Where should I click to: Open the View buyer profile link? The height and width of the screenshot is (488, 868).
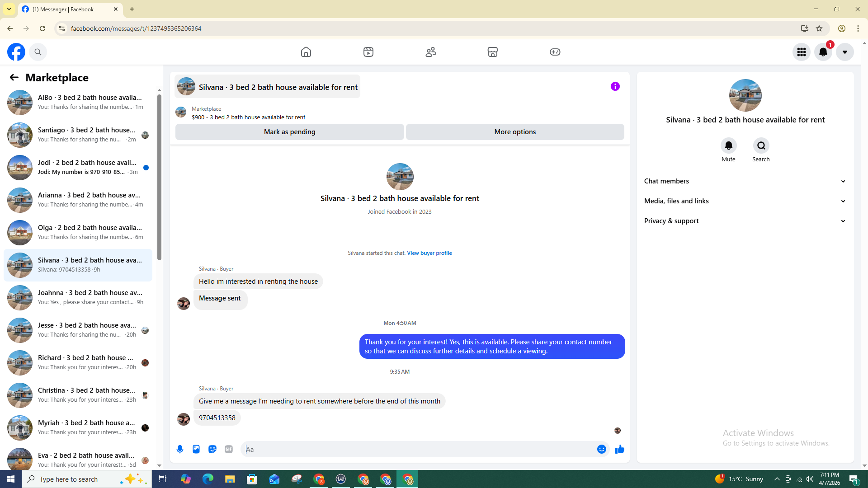429,253
